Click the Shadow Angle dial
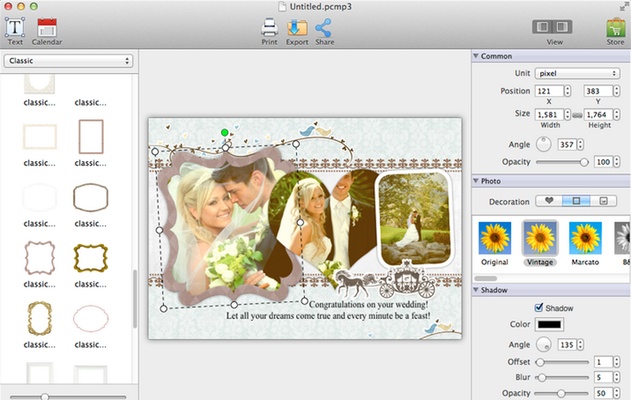The width and height of the screenshot is (631, 400). pos(544,344)
